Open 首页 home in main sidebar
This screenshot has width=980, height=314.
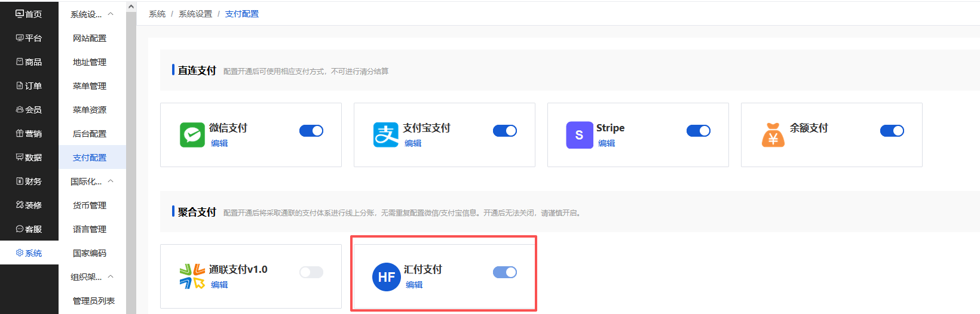tap(29, 14)
